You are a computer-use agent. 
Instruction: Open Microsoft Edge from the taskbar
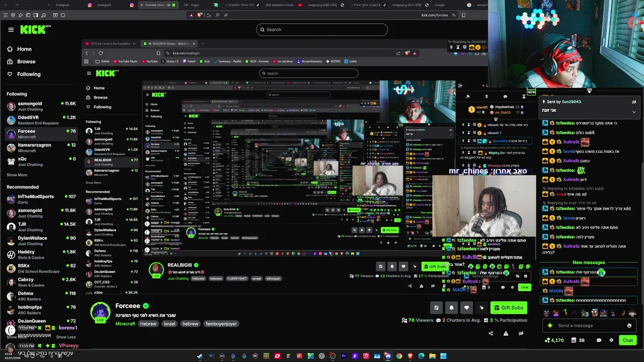coord(421,356)
